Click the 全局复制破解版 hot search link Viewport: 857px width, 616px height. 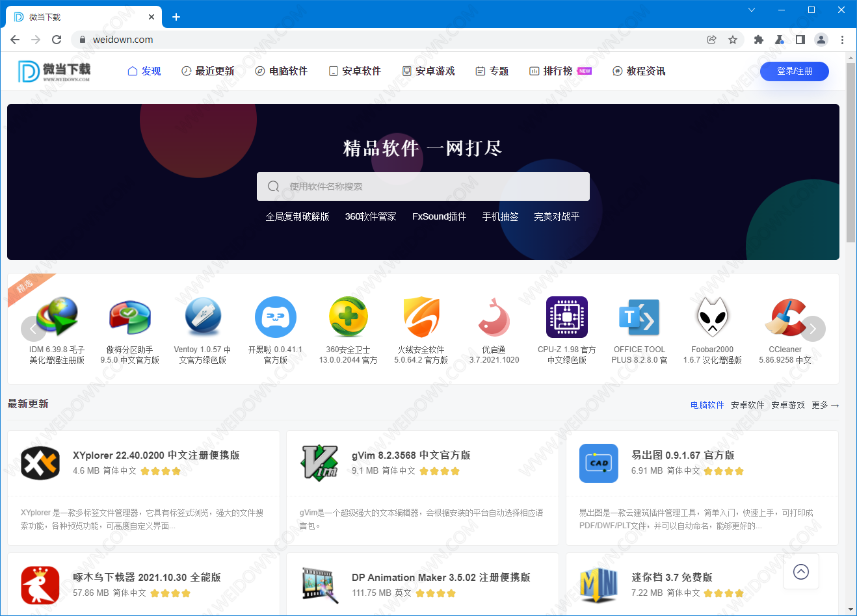point(297,216)
